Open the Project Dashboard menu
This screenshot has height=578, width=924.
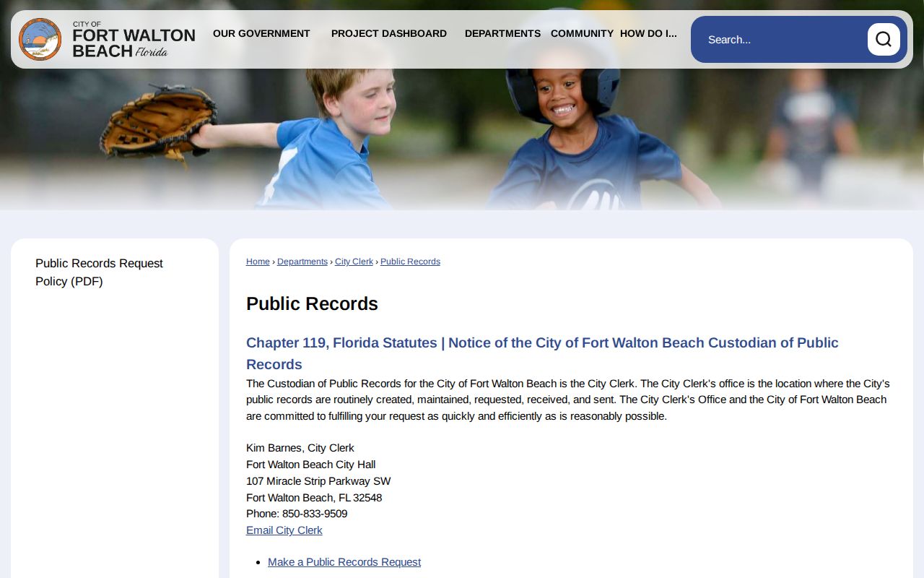[x=389, y=33]
